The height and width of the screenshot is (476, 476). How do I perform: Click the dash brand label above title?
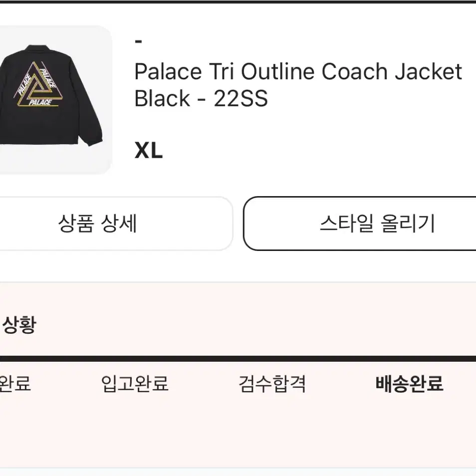(138, 41)
